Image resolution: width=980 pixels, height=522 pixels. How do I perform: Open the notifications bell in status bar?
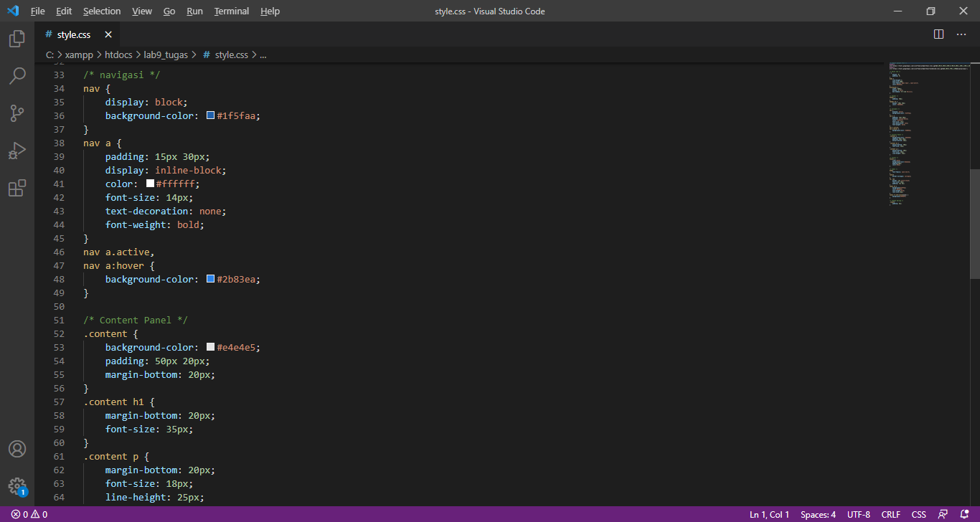coord(964,515)
